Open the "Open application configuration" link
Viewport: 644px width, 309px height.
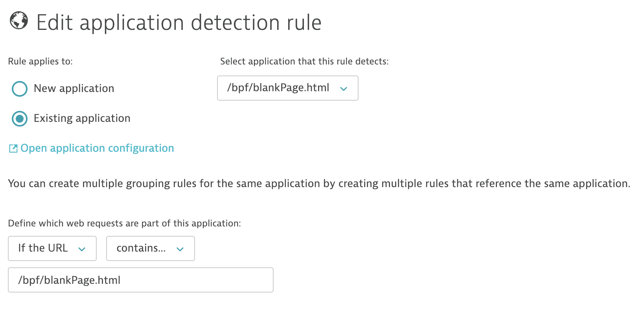pyautogui.click(x=97, y=148)
